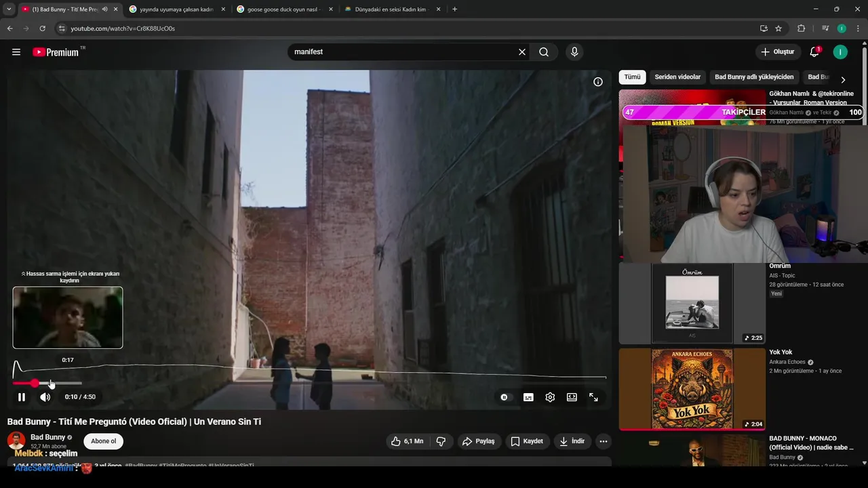
Task: Open a new browser tab plus
Action: [454, 9]
